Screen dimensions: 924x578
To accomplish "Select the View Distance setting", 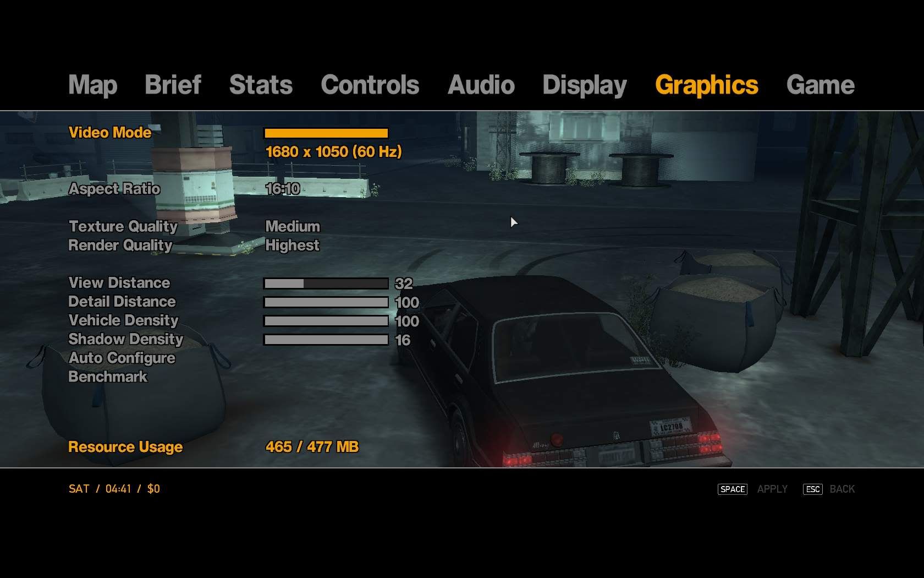I will coord(119,282).
